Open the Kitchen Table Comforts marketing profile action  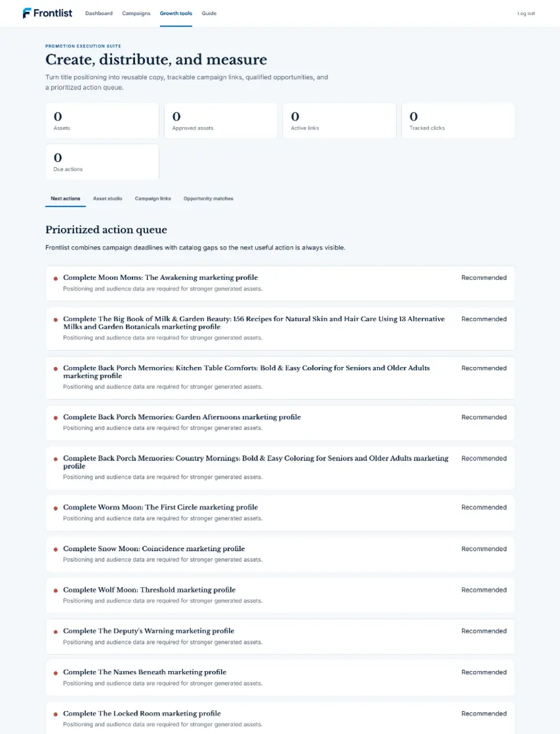280,378
